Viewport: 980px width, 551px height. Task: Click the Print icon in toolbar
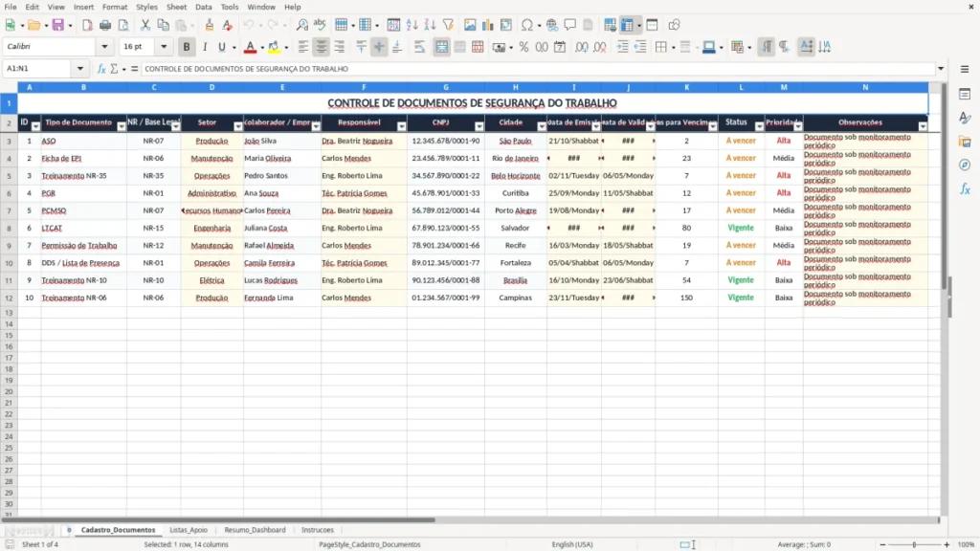(105, 25)
